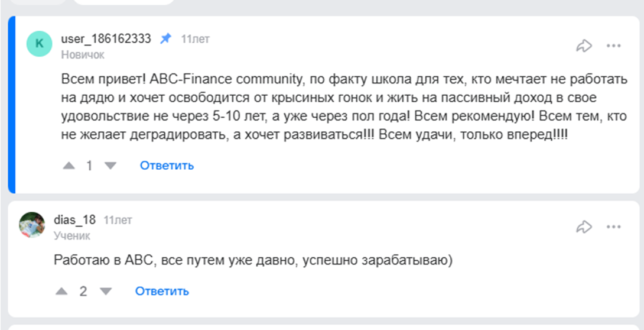The image size is (644, 330).
Task: Open the user_186162333 profile name
Action: [106, 39]
